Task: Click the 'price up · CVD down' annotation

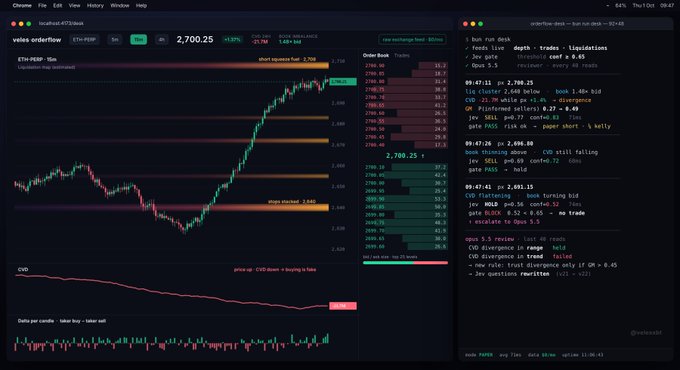Action: tap(275, 270)
